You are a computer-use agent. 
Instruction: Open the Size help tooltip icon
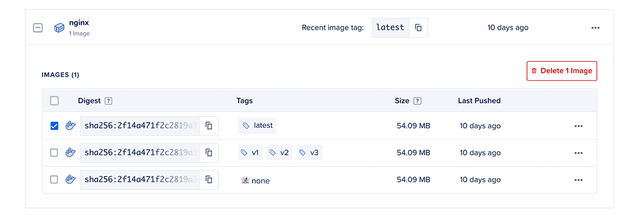[417, 101]
